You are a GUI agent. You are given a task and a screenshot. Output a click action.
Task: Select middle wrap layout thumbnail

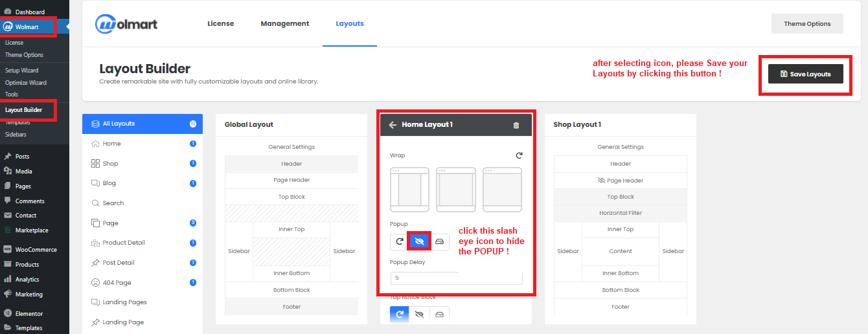coord(456,190)
